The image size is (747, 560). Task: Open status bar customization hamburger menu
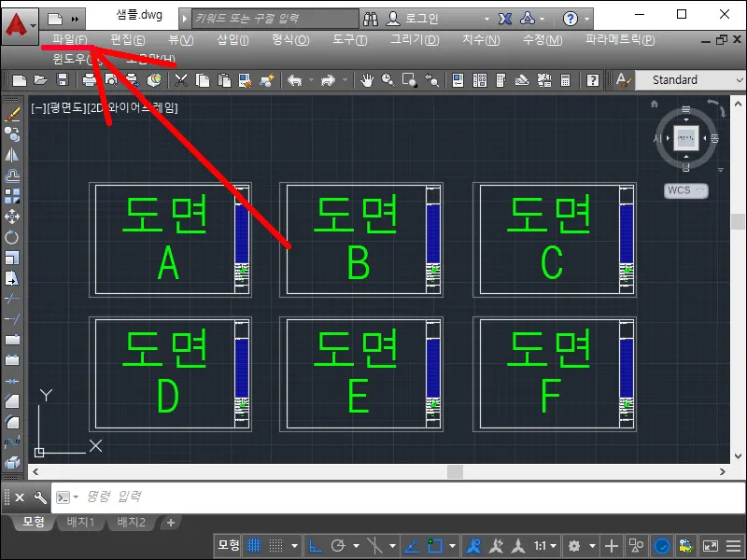734,546
